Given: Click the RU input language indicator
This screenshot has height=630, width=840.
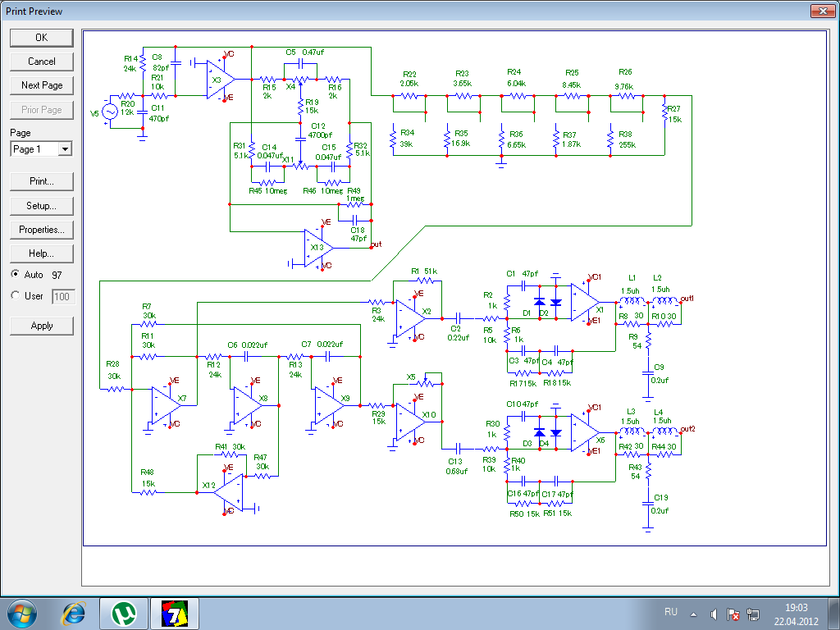Looking at the screenshot, I should click(x=670, y=613).
